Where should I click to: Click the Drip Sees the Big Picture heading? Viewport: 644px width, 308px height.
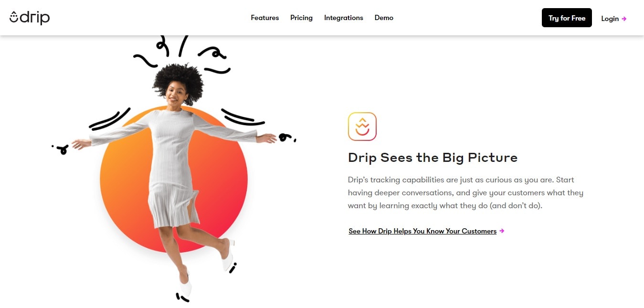click(x=433, y=158)
